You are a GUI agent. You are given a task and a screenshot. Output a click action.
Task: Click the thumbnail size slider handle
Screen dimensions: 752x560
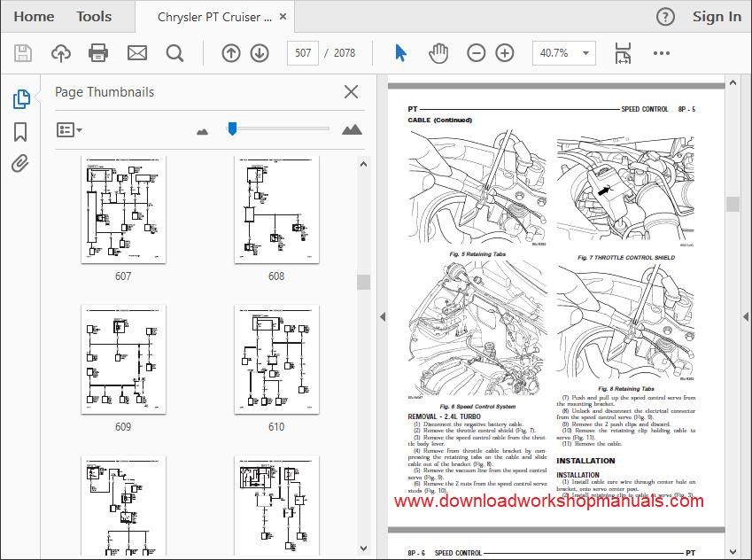click(232, 128)
